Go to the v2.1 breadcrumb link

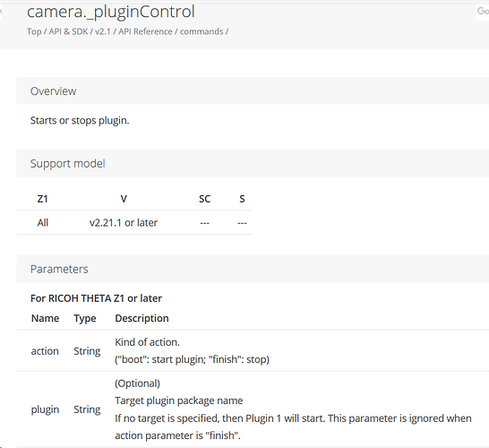[x=103, y=31]
